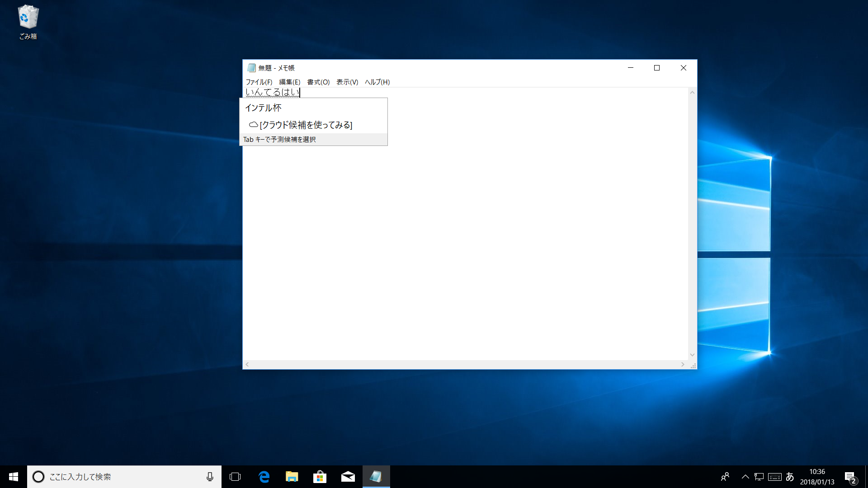Open Task View from the taskbar

235,477
